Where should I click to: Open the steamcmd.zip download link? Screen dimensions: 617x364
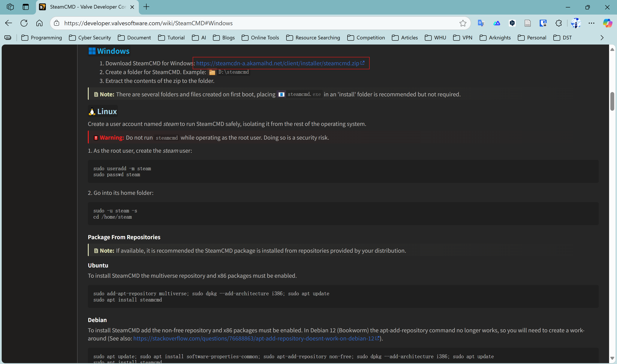point(278,63)
